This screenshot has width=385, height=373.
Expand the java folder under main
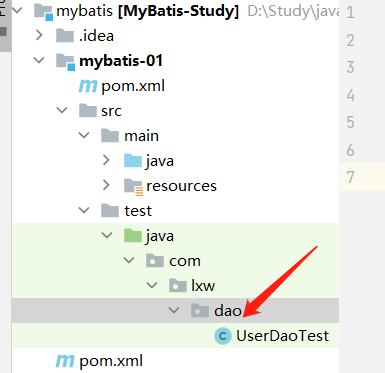pos(106,160)
